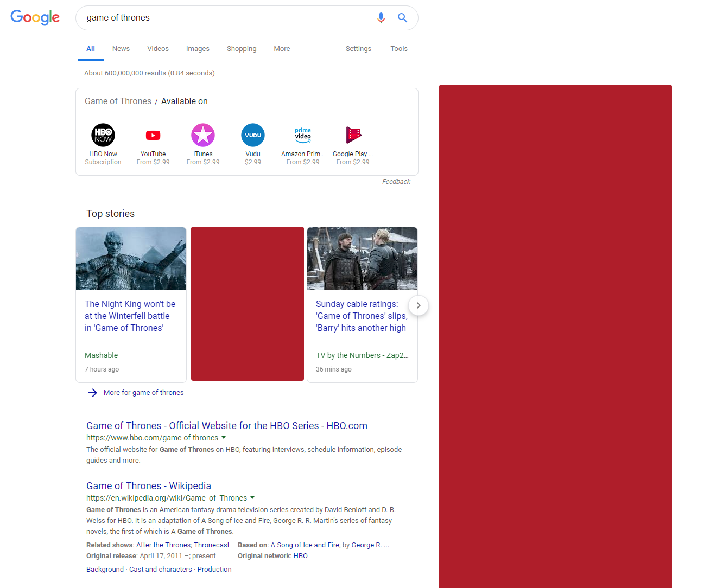Click the 'About 600,000,000 results' count text
The image size is (710, 588).
pyautogui.click(x=149, y=73)
